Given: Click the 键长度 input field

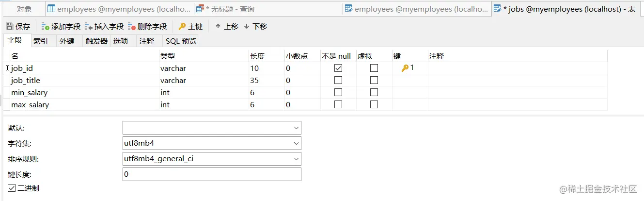Looking at the screenshot, I should pyautogui.click(x=212, y=174).
